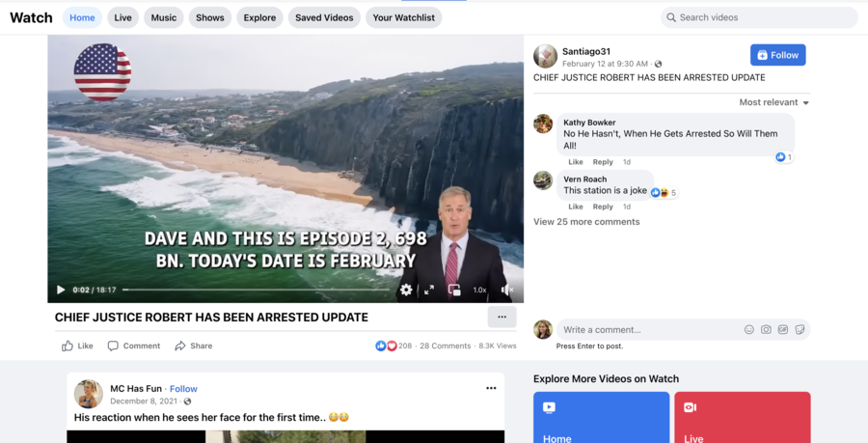Open MC Has Fun profile picture

click(x=89, y=395)
